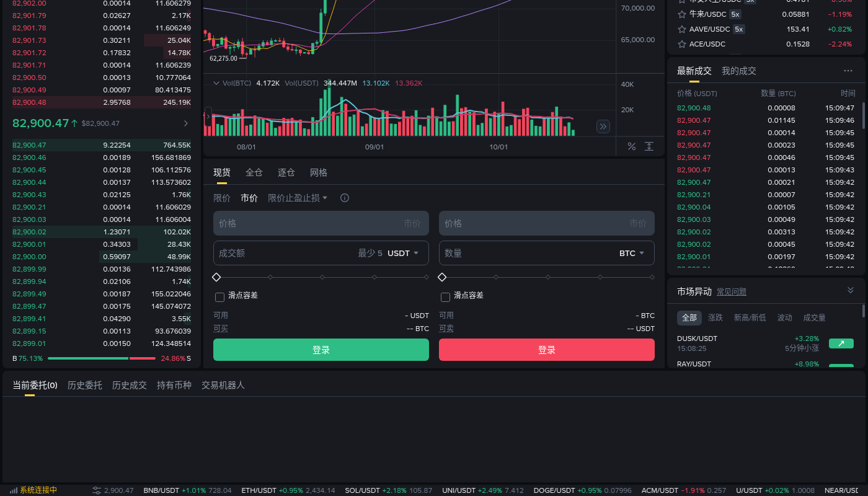Select DOGE/USDT in the bottom ticker
The height and width of the screenshot is (496, 868).
(x=583, y=490)
